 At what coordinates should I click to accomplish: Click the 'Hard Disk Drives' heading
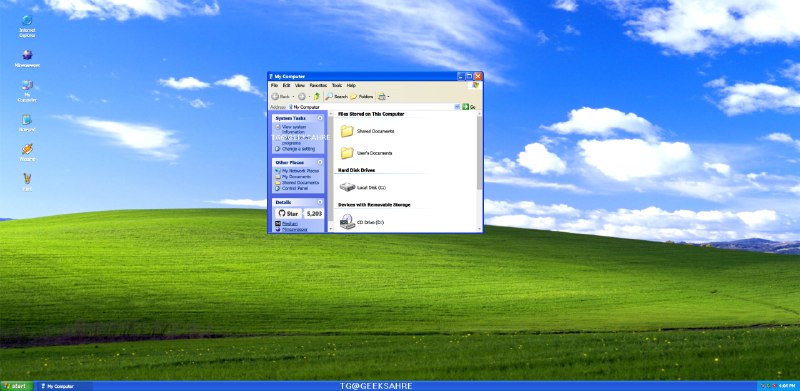click(x=356, y=170)
